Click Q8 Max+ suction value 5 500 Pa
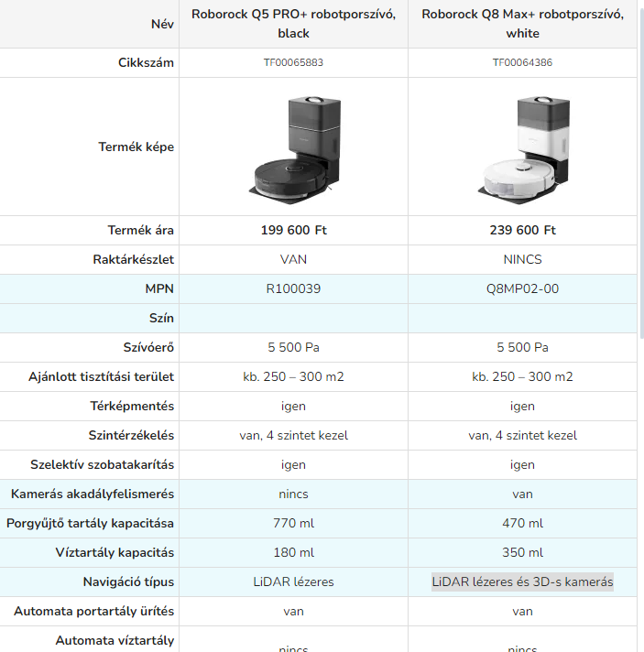Image resolution: width=644 pixels, height=652 pixels. coord(523,347)
